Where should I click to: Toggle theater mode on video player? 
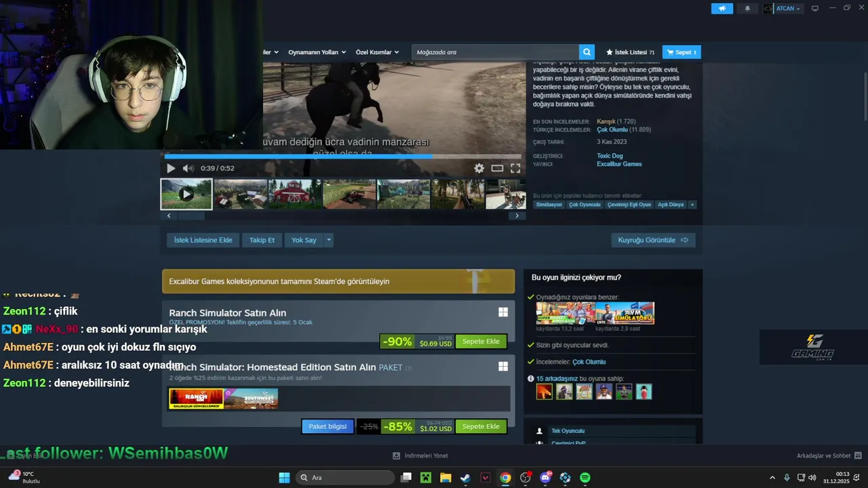497,168
